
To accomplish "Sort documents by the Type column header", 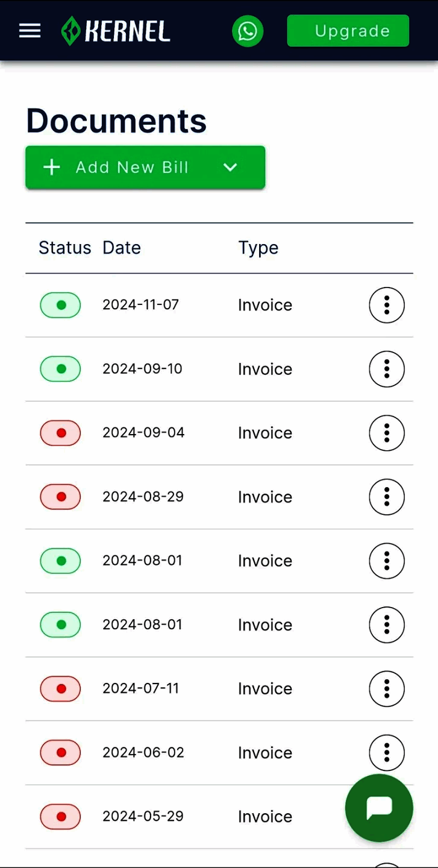I will [x=258, y=248].
